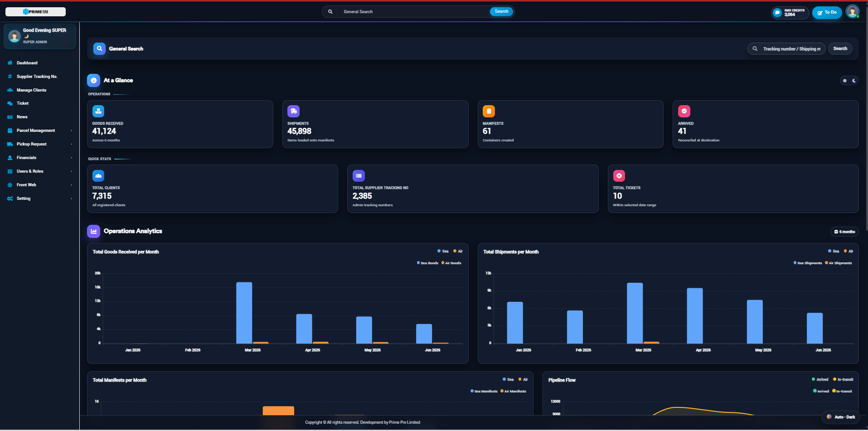868x431 pixels.
Task: Click the News icon in sidebar
Action: click(10, 117)
